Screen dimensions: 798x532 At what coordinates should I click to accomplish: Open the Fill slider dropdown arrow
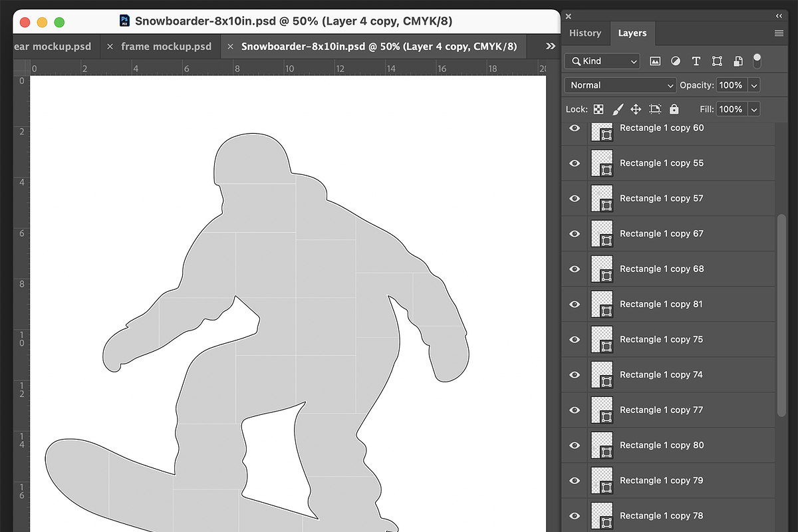754,109
